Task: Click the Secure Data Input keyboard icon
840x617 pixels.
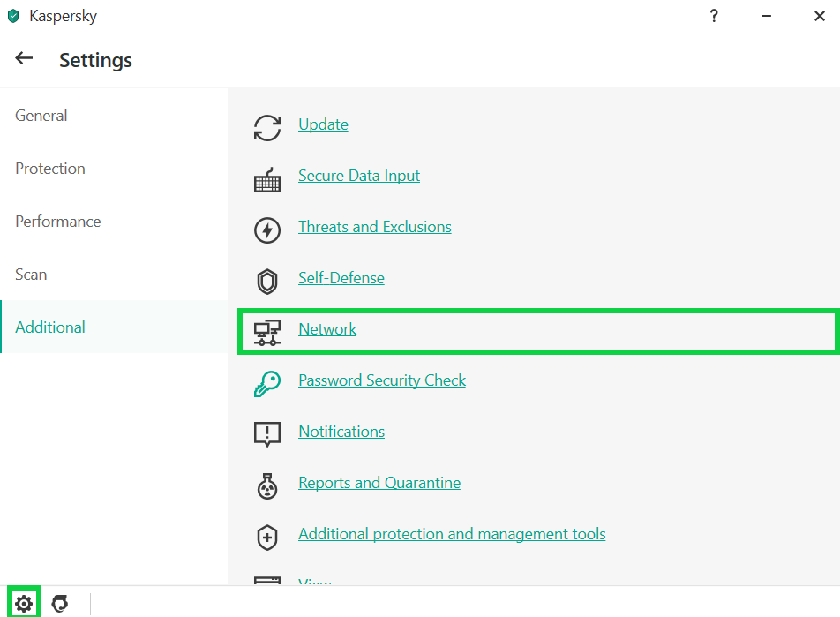Action: (x=266, y=179)
